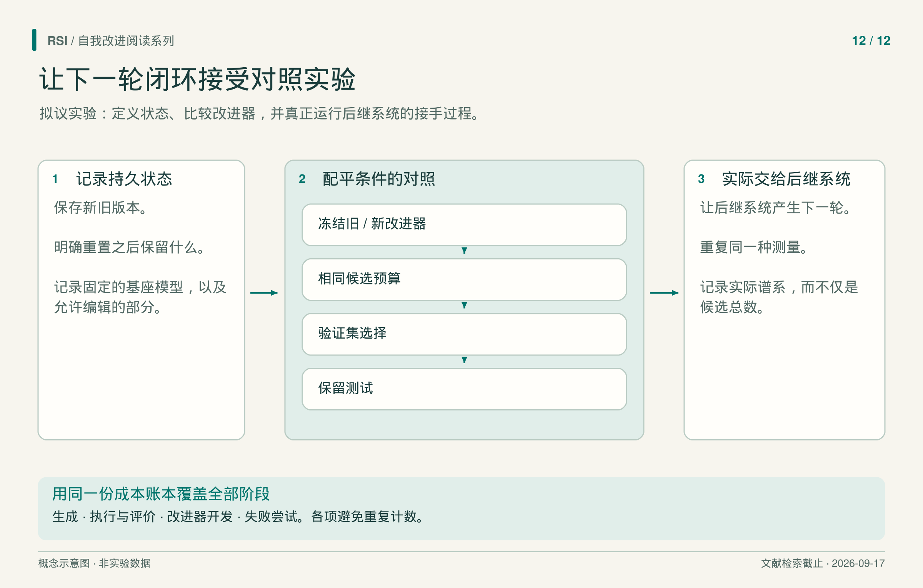Click the paragraph 记录实际谱系，而不仅是候选总数
Image resolution: width=923 pixels, height=588 pixels.
(x=779, y=297)
